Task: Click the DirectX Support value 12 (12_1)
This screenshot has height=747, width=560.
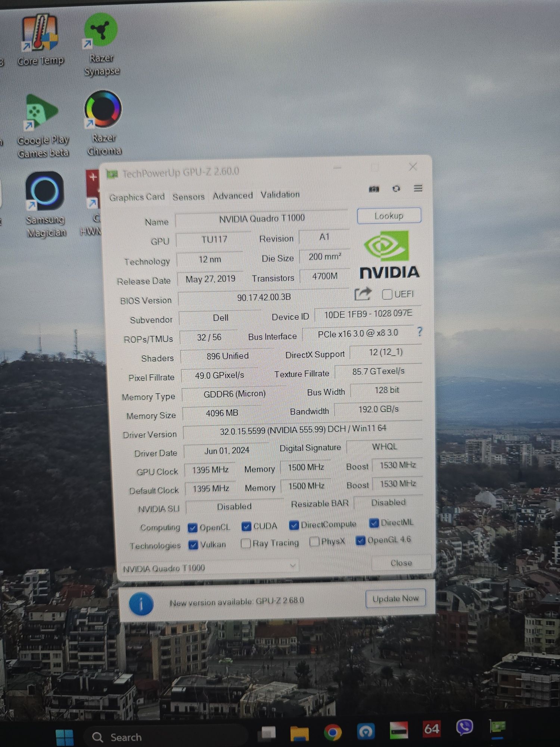Action: (386, 352)
